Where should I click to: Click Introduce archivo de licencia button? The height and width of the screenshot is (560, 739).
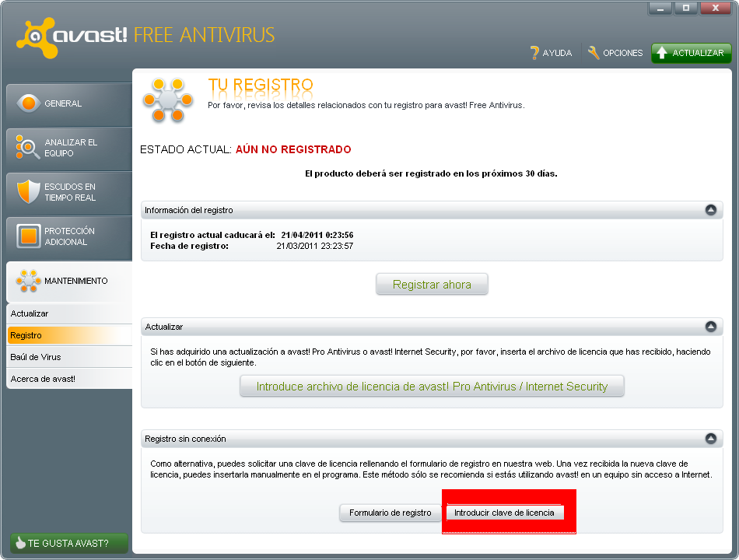[432, 386]
